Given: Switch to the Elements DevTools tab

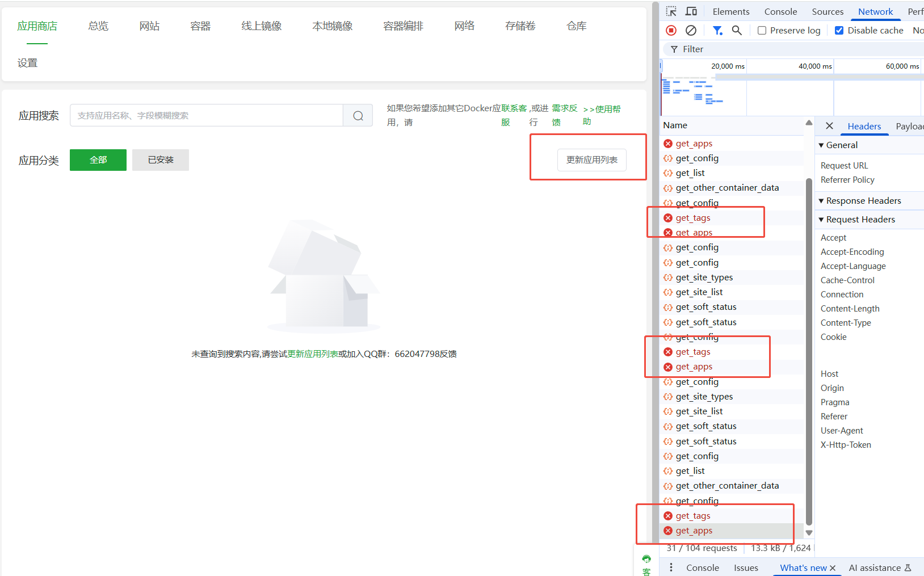Looking at the screenshot, I should pyautogui.click(x=731, y=11).
